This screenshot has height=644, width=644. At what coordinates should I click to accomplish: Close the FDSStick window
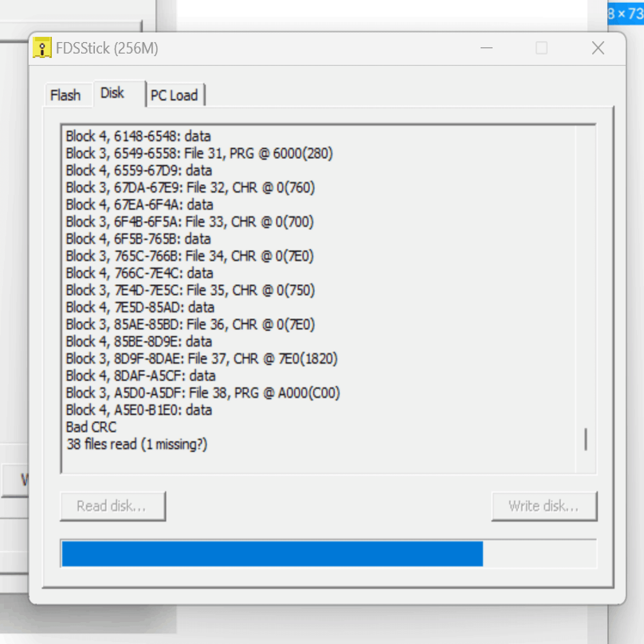coord(598,48)
